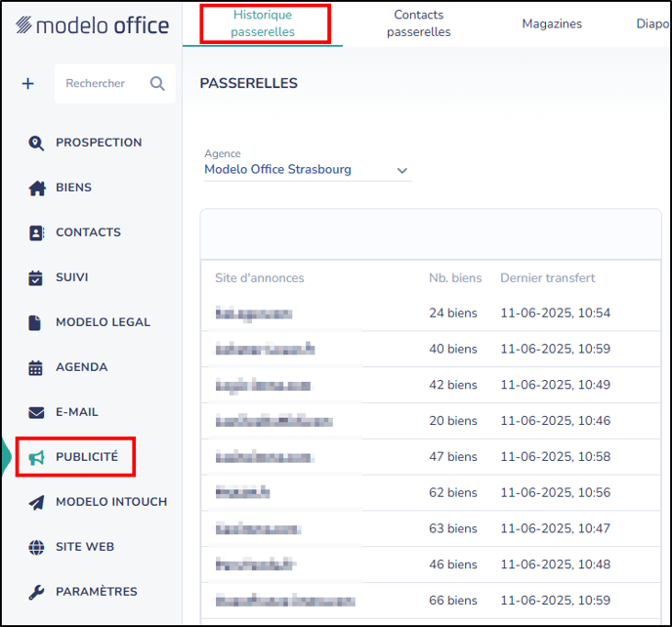Viewport: 672px width, 627px height.
Task: Click transfer date 11-06-2025, 10:58
Action: point(556,457)
